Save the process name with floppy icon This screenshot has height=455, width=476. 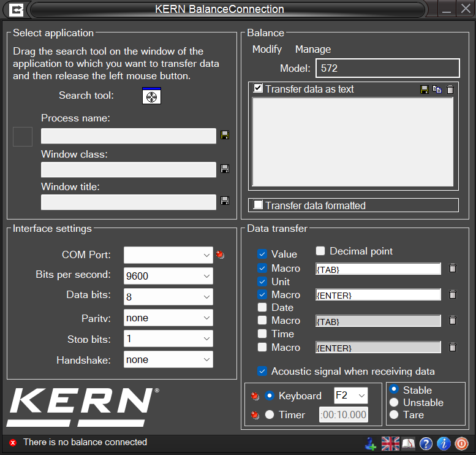coord(225,135)
